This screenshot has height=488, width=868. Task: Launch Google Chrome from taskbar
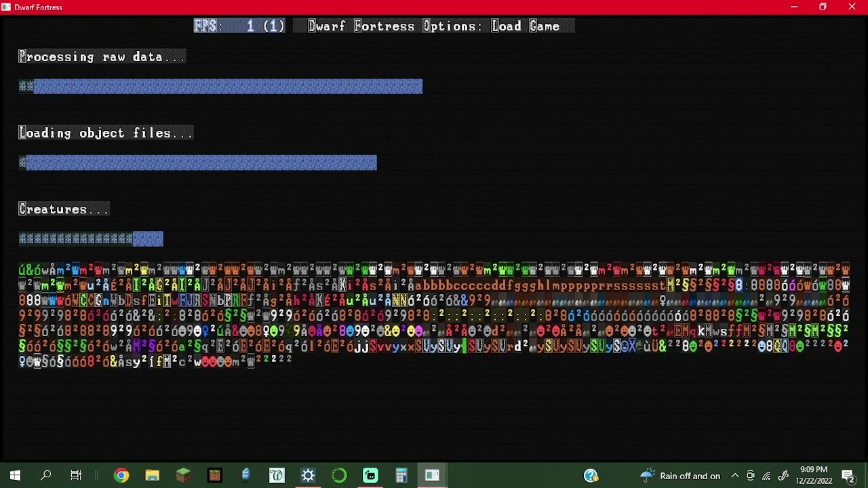[121, 476]
